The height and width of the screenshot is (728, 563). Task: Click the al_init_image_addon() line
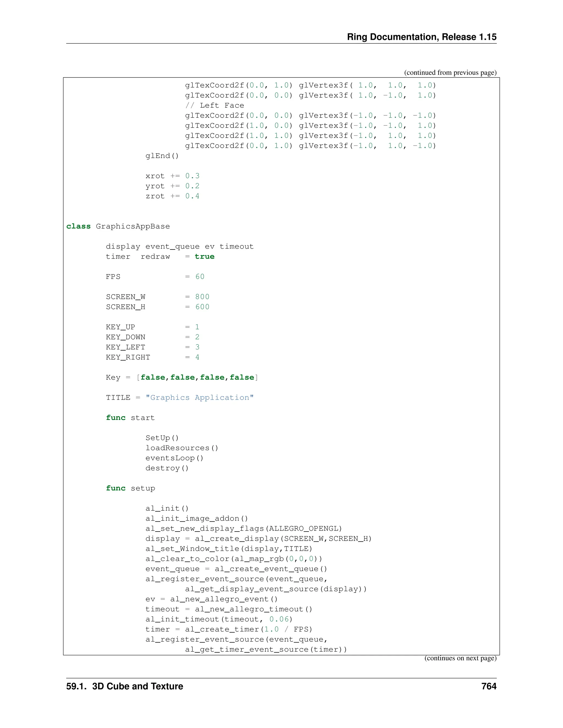197,518
